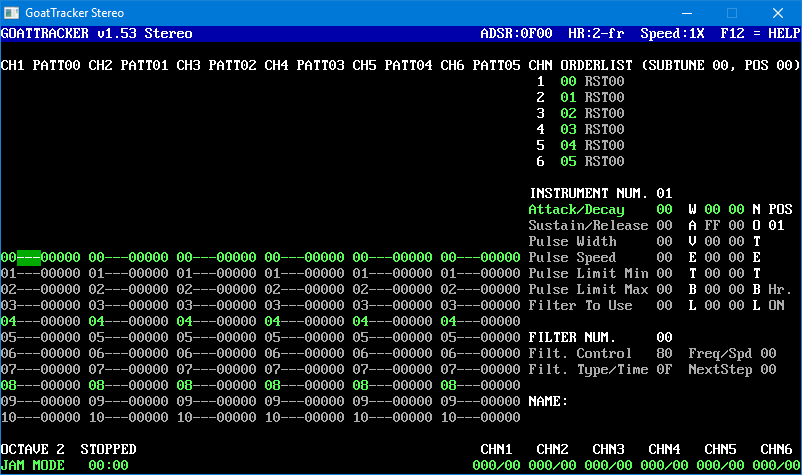This screenshot has width=802, height=475.
Task: Click the STOPPED playback status
Action: (108, 449)
